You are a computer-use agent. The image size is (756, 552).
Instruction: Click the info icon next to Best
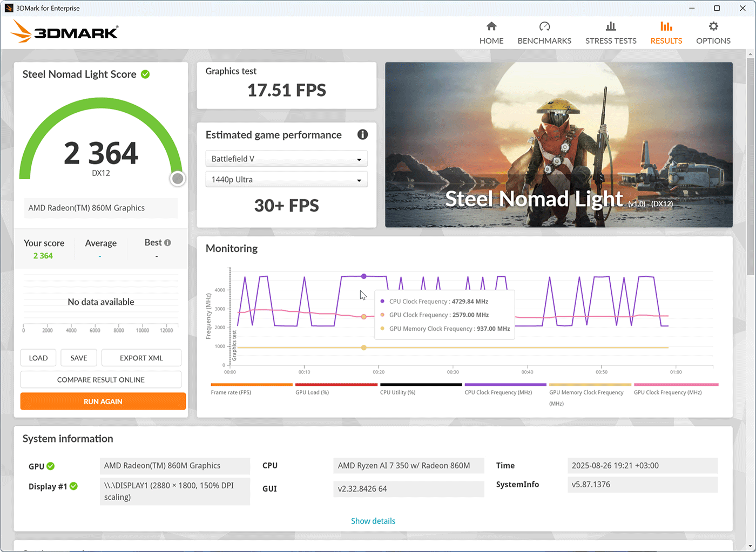(167, 243)
